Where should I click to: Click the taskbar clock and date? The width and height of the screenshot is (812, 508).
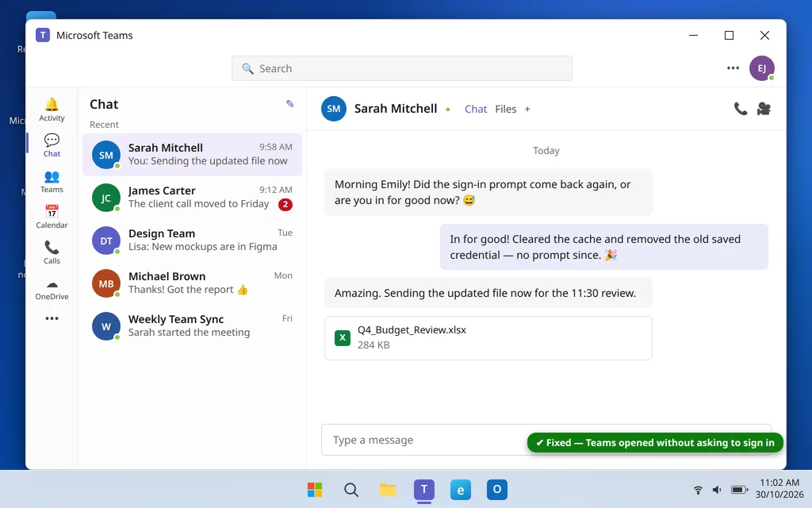(x=779, y=488)
